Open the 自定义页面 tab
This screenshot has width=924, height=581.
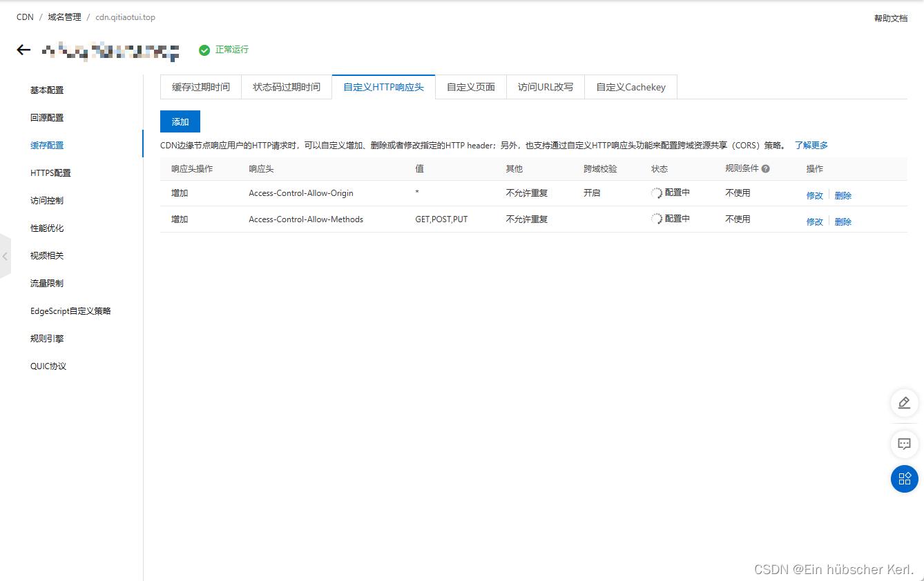coord(471,87)
